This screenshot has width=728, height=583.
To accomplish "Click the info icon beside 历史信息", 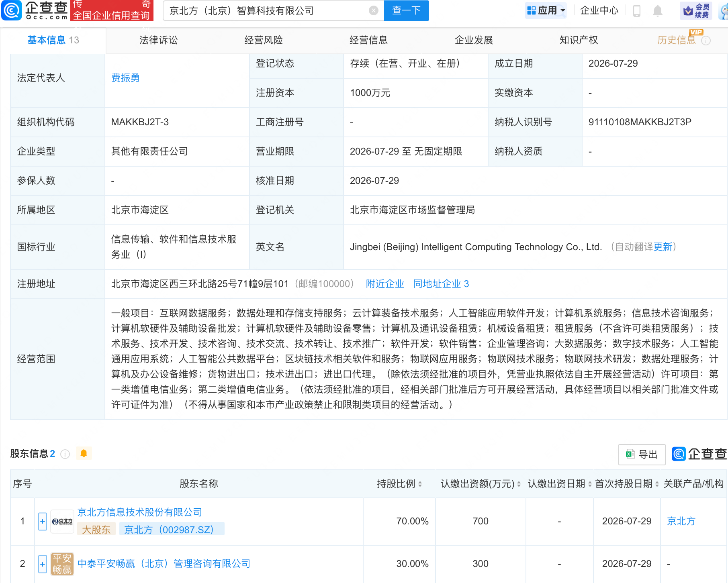I will 706,41.
